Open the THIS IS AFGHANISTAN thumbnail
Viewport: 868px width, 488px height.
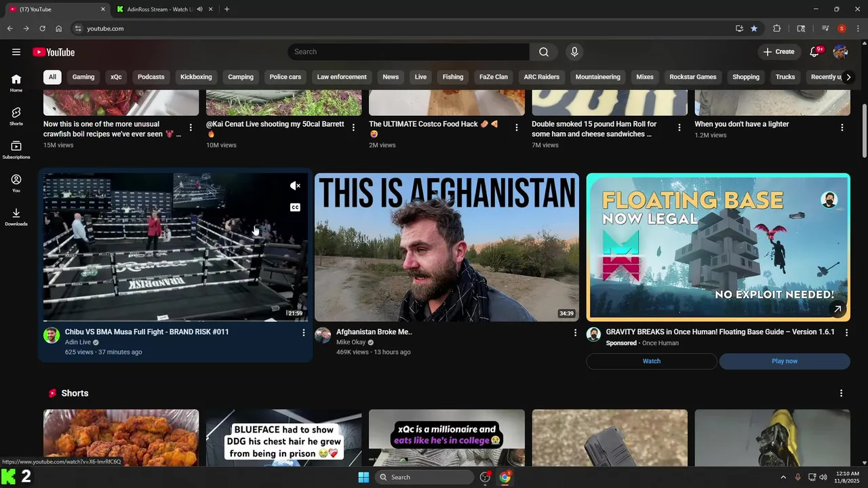(447, 247)
